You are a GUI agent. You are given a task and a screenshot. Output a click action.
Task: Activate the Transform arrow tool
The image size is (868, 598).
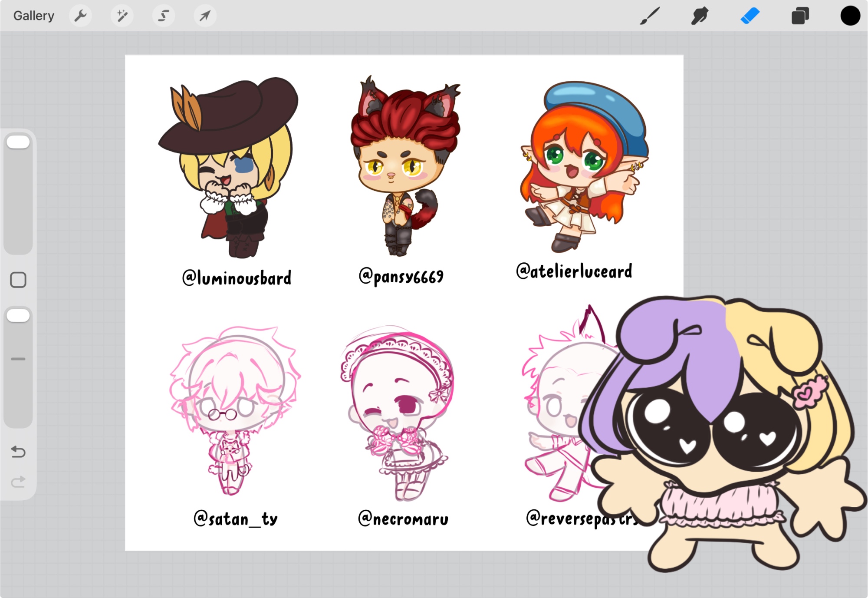204,16
